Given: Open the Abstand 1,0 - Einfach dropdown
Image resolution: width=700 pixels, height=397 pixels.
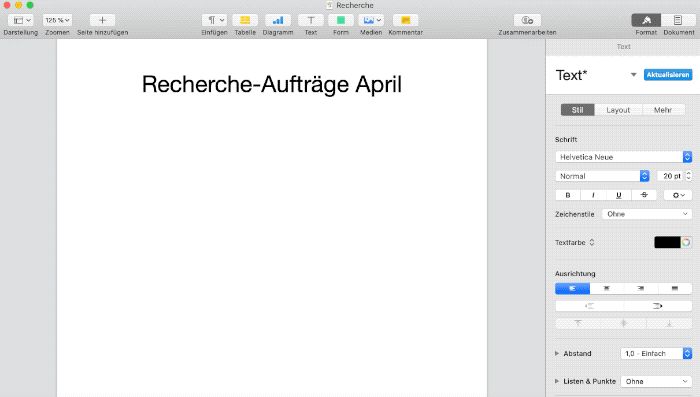Looking at the screenshot, I should pos(656,353).
